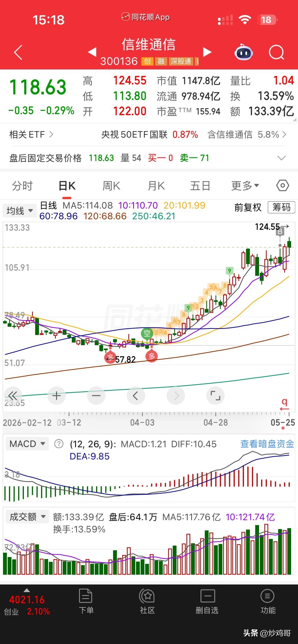Viewport: 298px width, 644px height.
Task: Open 均线 indicator dropdown
Action: [x=20, y=211]
